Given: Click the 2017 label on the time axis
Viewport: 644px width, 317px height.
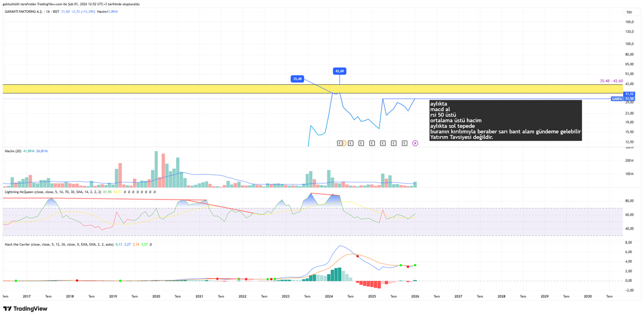Looking at the screenshot, I should (27, 296).
